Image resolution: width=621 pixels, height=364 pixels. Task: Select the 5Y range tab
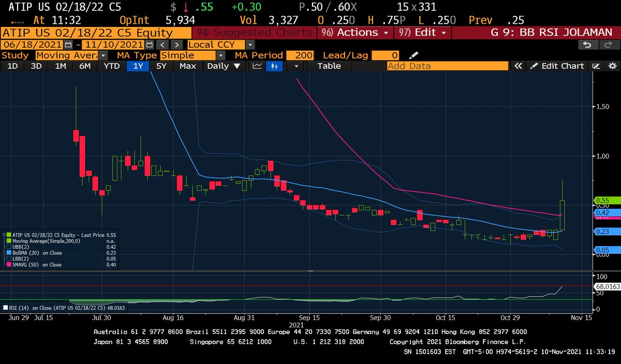click(161, 66)
